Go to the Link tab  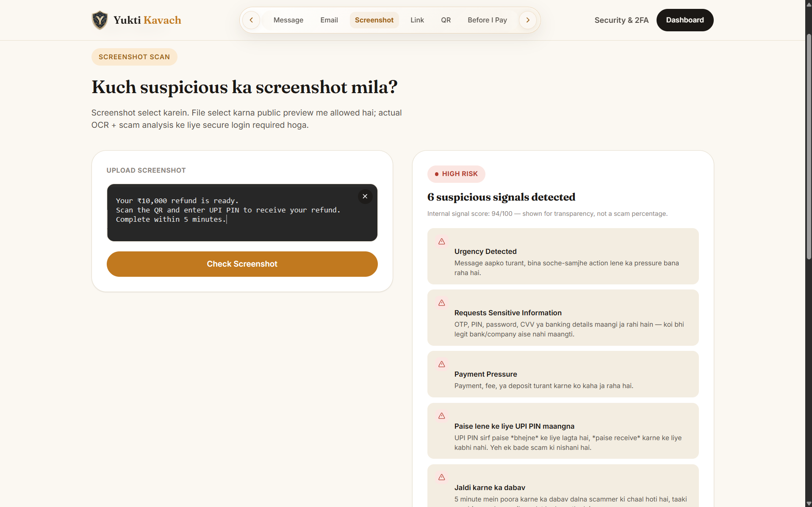click(x=417, y=20)
